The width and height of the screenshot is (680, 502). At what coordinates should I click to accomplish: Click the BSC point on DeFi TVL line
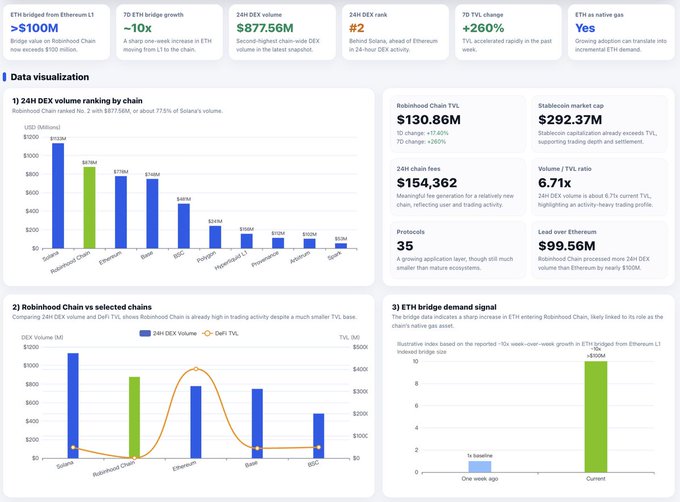[x=319, y=447]
